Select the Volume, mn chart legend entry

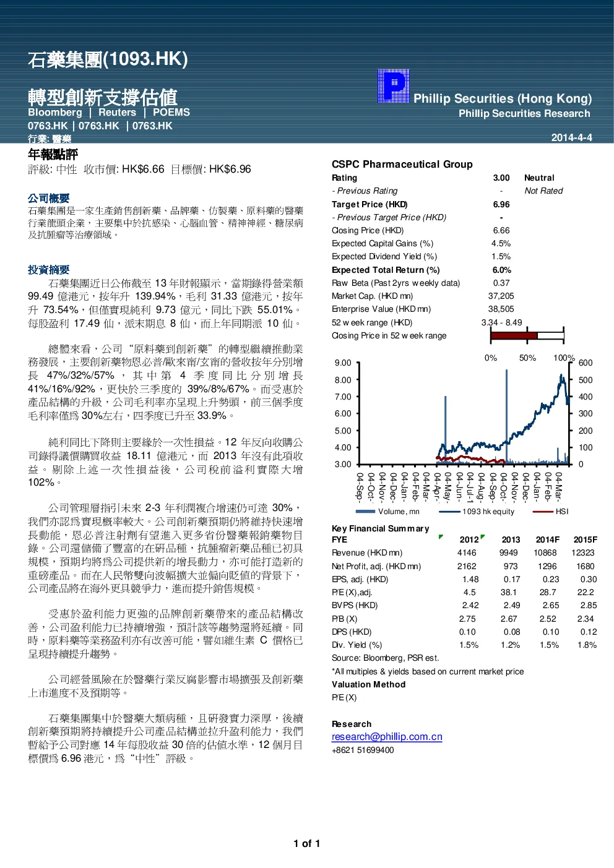(387, 512)
